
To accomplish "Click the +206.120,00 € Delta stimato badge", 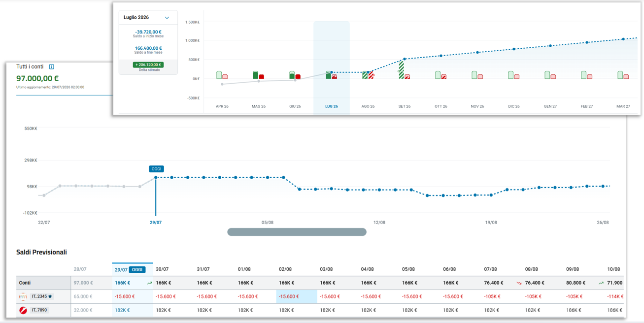I will [148, 65].
